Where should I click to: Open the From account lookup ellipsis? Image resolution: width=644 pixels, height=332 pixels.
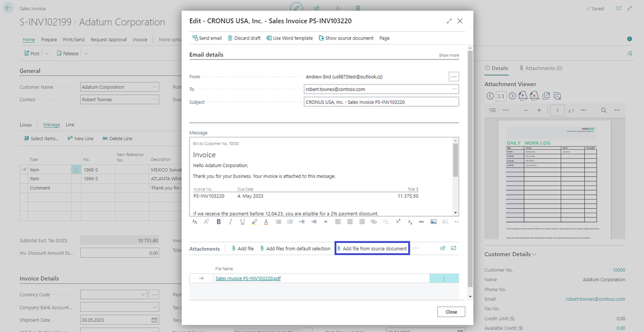(x=453, y=76)
